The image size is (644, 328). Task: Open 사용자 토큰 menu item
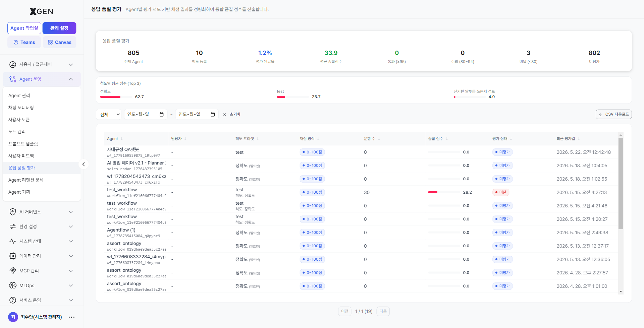click(x=42, y=120)
